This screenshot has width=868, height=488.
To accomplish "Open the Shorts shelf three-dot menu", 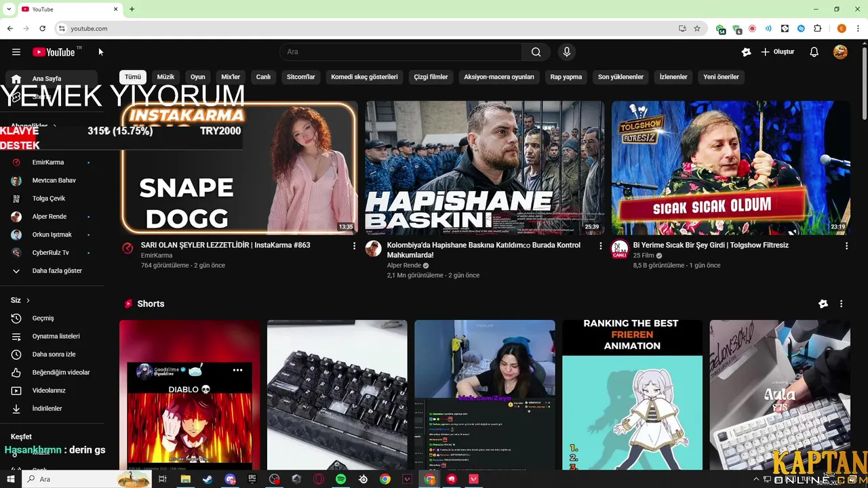I will click(841, 304).
